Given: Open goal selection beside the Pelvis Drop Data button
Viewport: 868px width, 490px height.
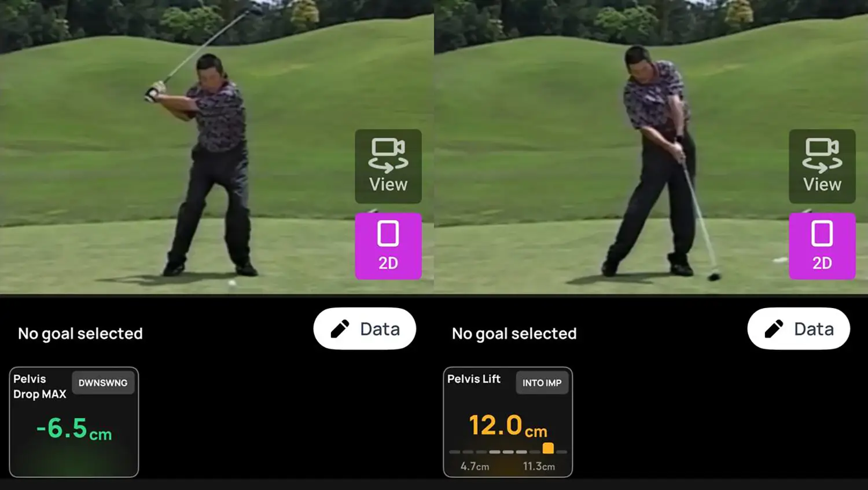Looking at the screenshot, I should (80, 334).
